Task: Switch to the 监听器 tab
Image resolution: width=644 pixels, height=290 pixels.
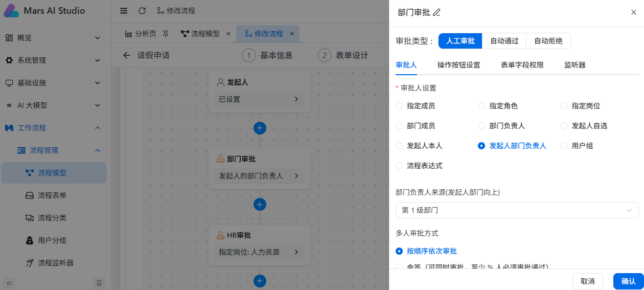Action: coord(575,65)
